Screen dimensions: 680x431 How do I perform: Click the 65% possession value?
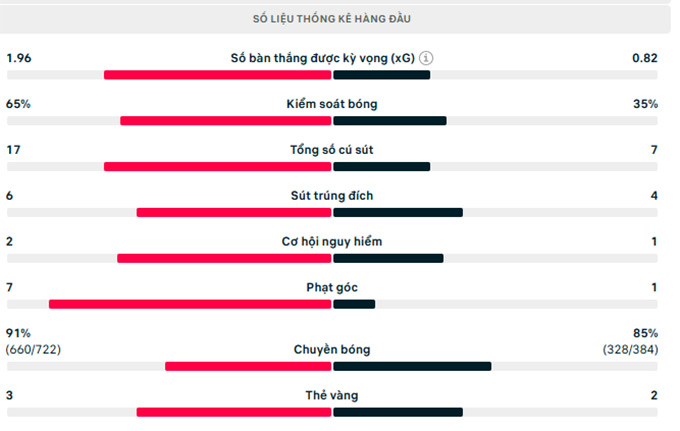[x=18, y=104]
